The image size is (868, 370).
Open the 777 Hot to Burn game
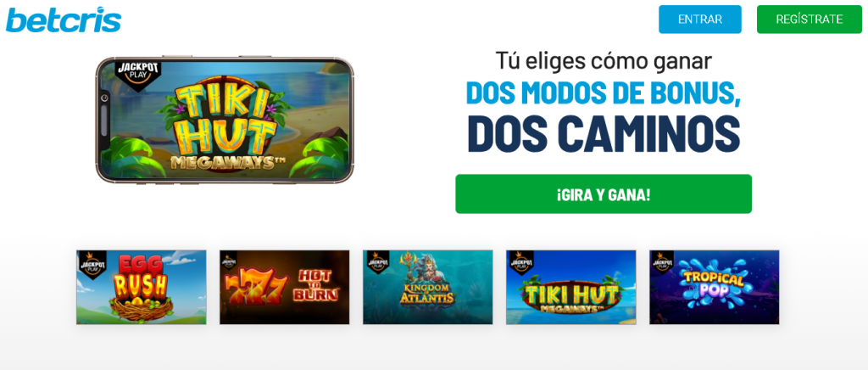(x=285, y=287)
